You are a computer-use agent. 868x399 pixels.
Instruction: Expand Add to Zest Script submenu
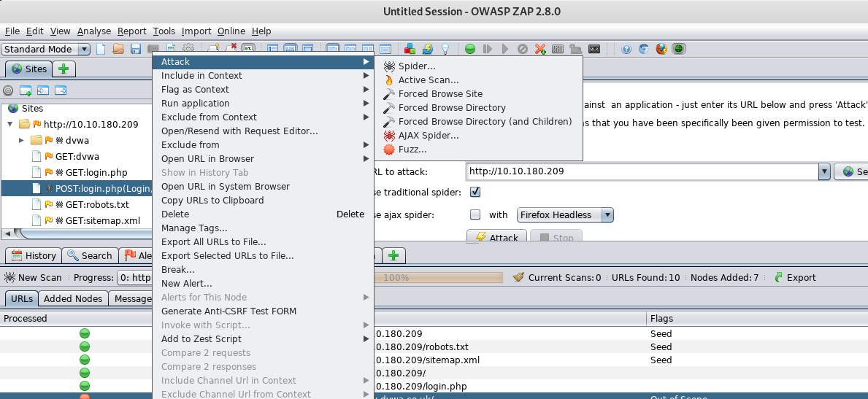coord(263,339)
